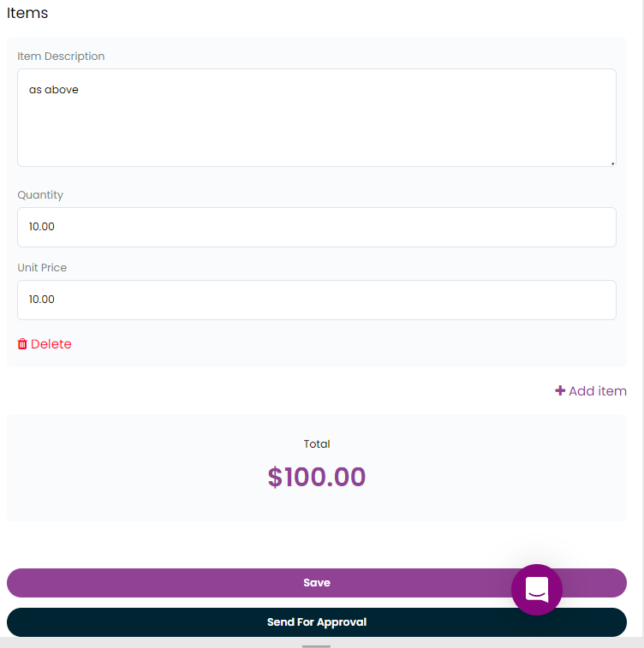Click the Item Description label
Viewport: 644px width, 648px height.
61,56
